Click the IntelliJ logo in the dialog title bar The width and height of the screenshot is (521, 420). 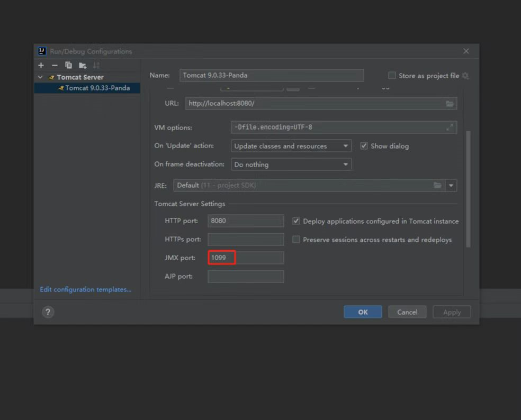(x=42, y=51)
